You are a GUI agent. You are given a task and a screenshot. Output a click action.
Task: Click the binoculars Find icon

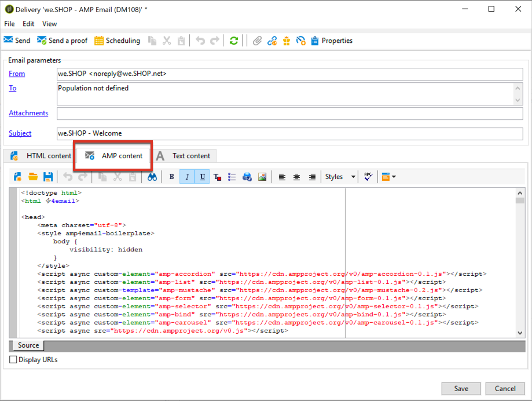click(x=152, y=177)
